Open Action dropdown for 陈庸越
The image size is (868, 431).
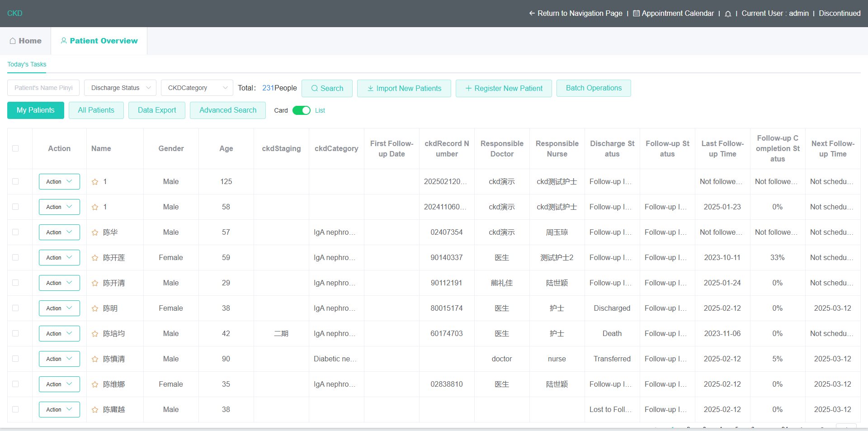point(59,410)
